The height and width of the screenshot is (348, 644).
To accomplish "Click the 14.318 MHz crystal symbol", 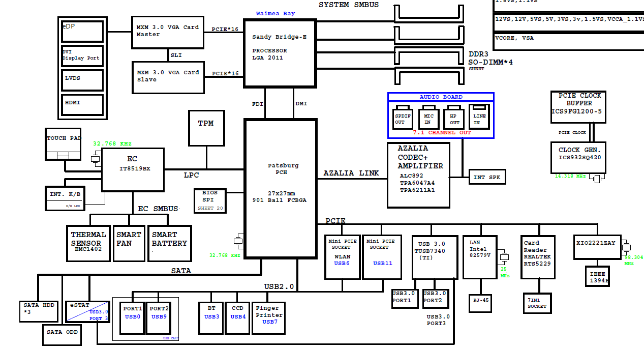I will click(598, 179).
